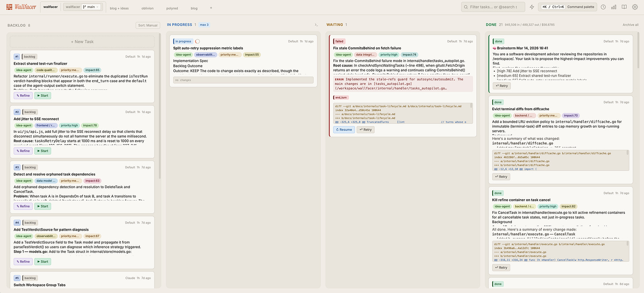This screenshot has height=293, width=644.
Task: Click impact:65 tag on Extract shared card
Action: tap(92, 70)
